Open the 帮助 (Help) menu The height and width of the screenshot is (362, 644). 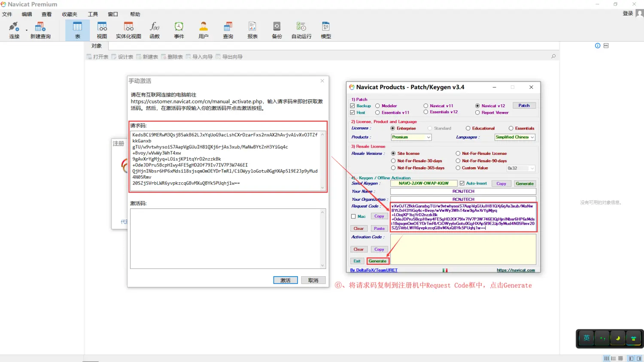click(x=135, y=14)
